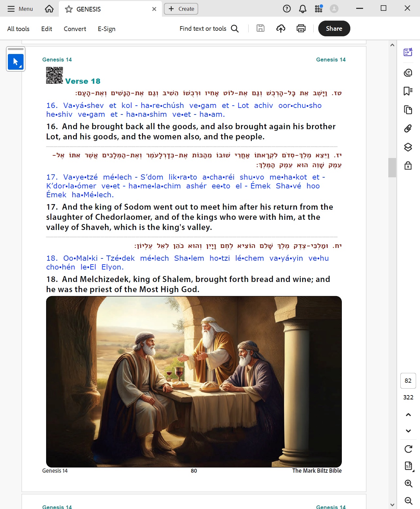The image size is (420, 509).
Task: Click the current page number field
Action: coord(408,381)
